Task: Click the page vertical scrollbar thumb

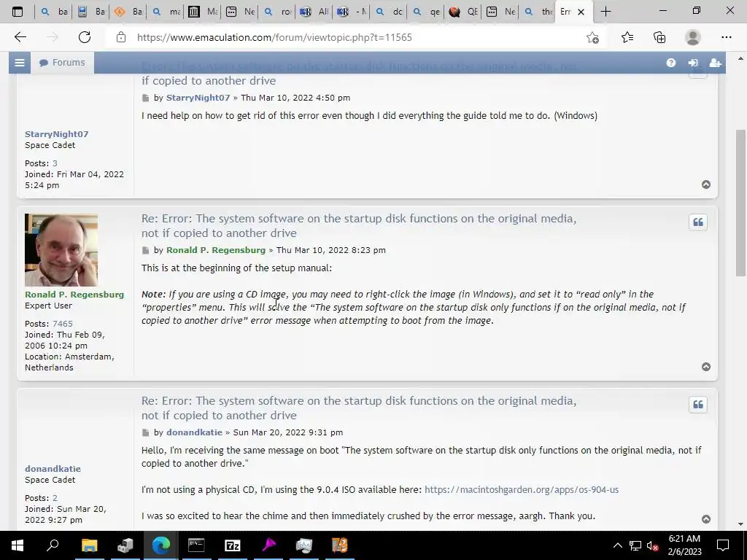Action: pyautogui.click(x=740, y=203)
